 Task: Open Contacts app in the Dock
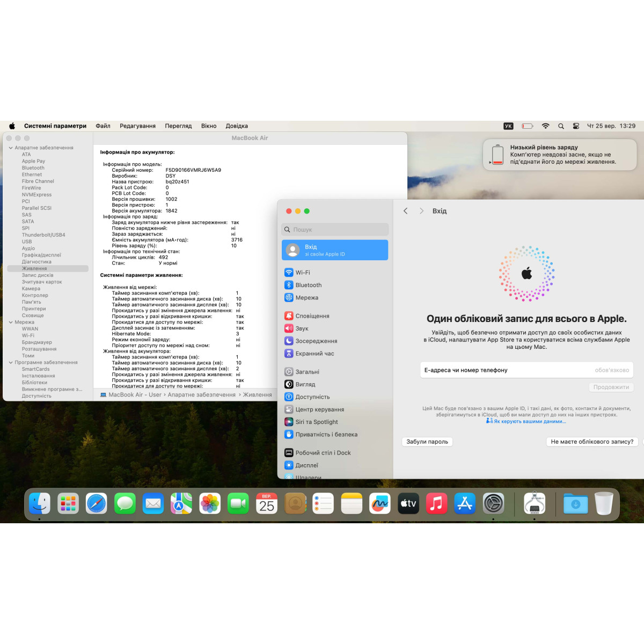pyautogui.click(x=295, y=503)
